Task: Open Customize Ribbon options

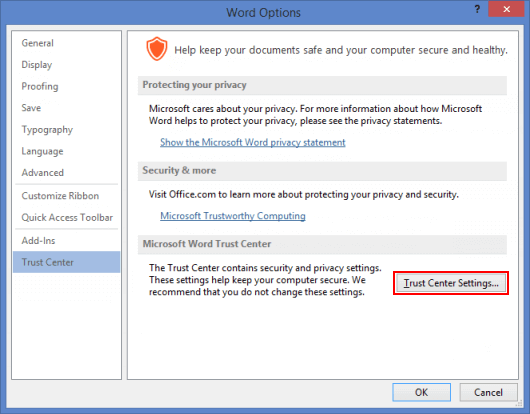Action: [x=67, y=196]
